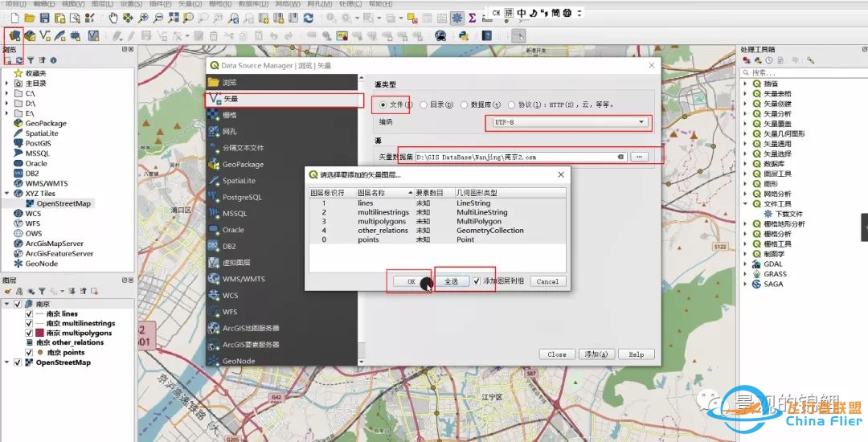Image resolution: width=868 pixels, height=442 pixels.
Task: Click the New Project blank page icon
Action: [x=14, y=18]
